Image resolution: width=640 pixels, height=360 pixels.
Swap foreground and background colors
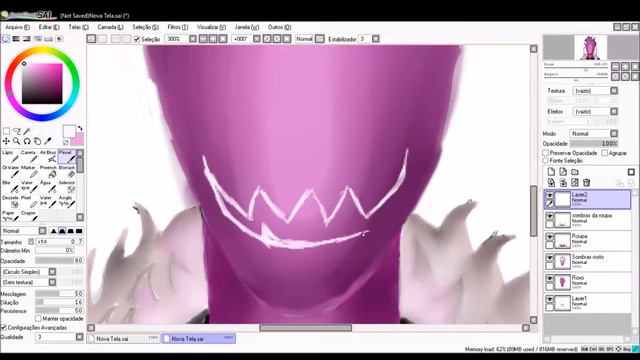80,128
